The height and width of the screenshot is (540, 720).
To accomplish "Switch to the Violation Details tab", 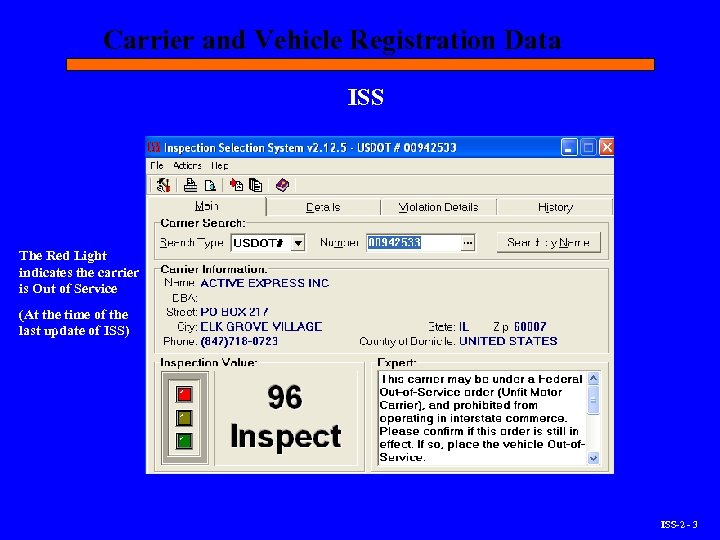I will coord(438,207).
